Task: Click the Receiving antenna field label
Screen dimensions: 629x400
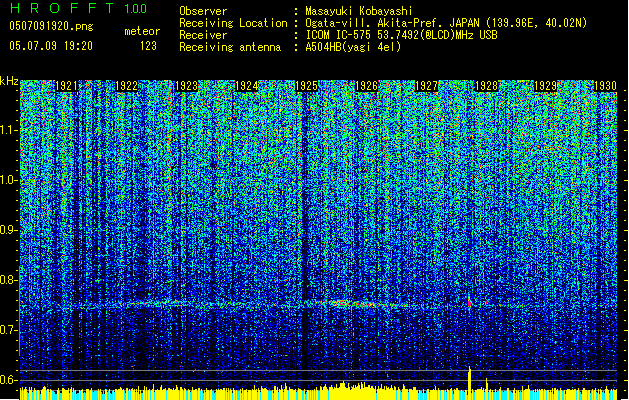Action: click(230, 47)
